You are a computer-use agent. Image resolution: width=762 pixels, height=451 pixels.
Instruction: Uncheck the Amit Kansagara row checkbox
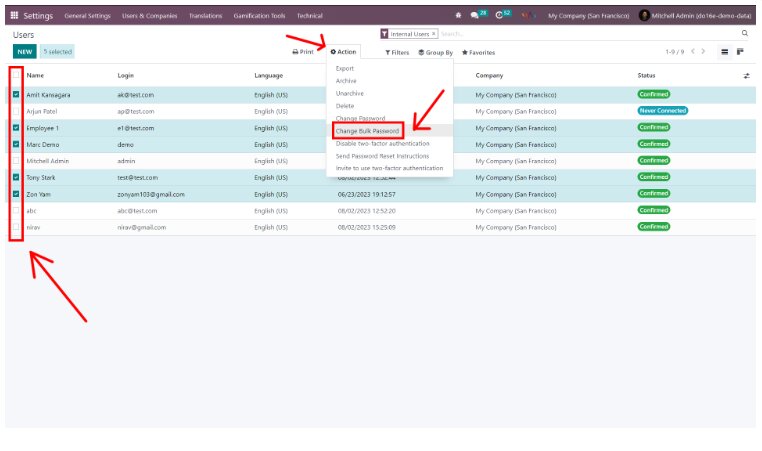coord(16,94)
